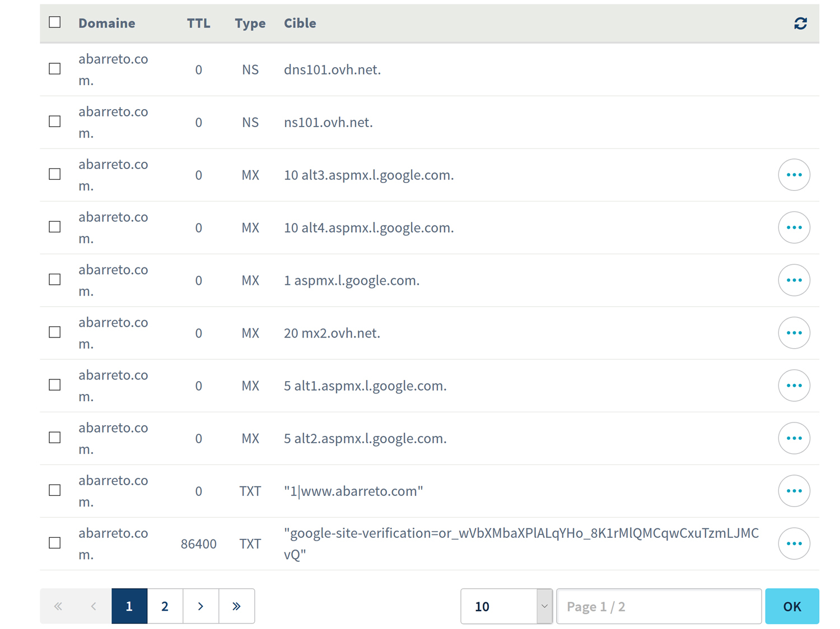Select the google-site-verification TXT record checkbox
Image resolution: width=840 pixels, height=629 pixels.
[55, 543]
